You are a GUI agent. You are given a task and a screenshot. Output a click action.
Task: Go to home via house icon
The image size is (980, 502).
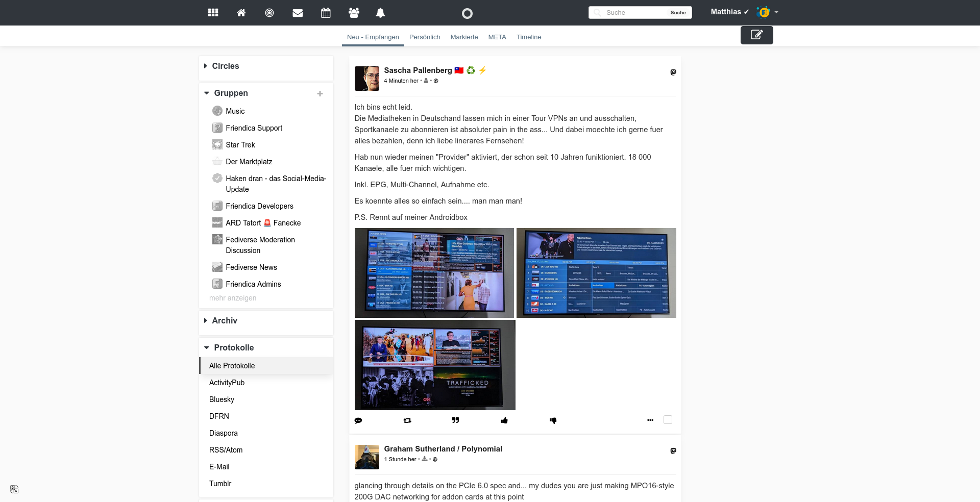(241, 13)
